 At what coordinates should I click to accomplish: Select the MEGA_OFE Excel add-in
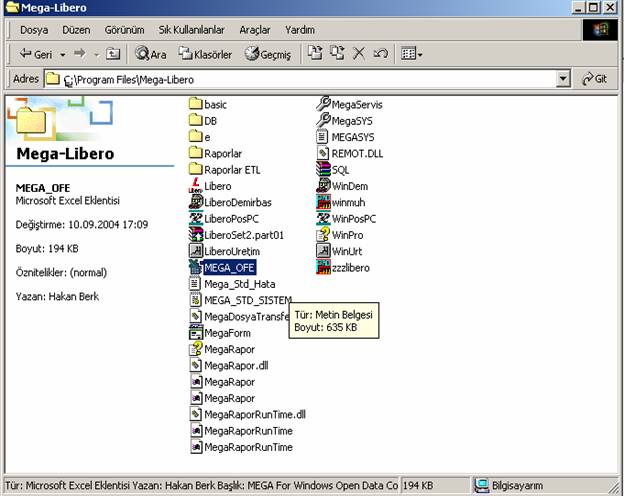222,268
